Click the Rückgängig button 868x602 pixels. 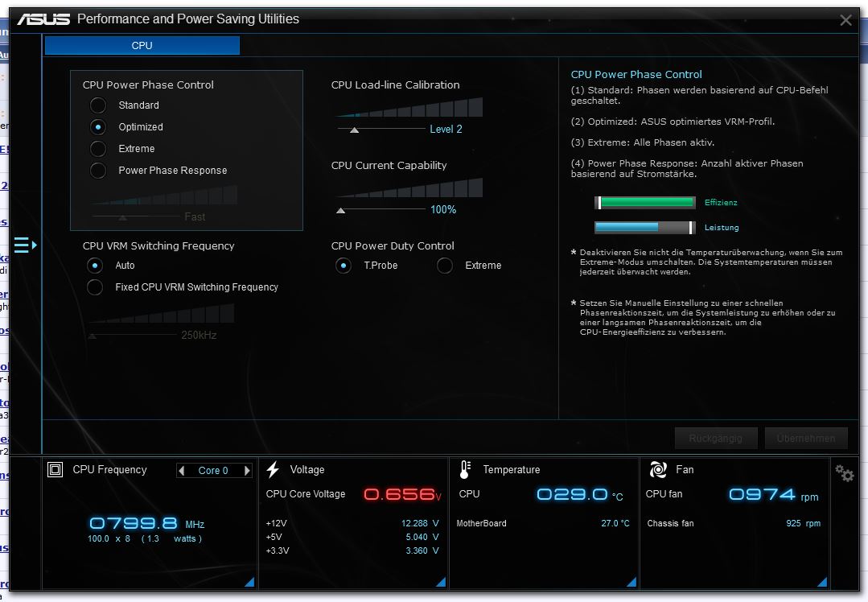pos(716,439)
